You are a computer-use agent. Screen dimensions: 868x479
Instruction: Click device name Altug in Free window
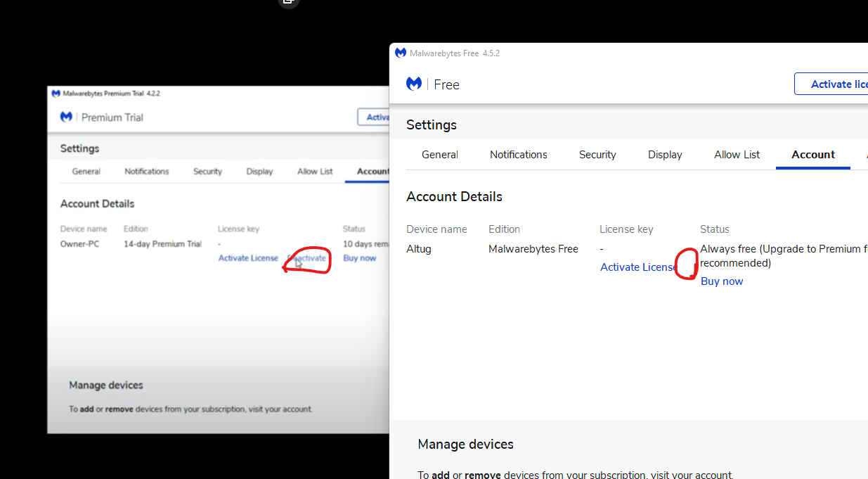coord(419,248)
